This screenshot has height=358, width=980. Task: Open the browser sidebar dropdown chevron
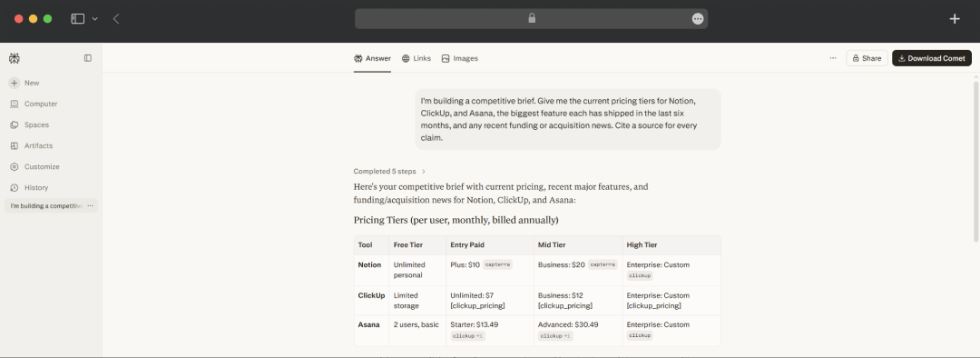coord(95,19)
